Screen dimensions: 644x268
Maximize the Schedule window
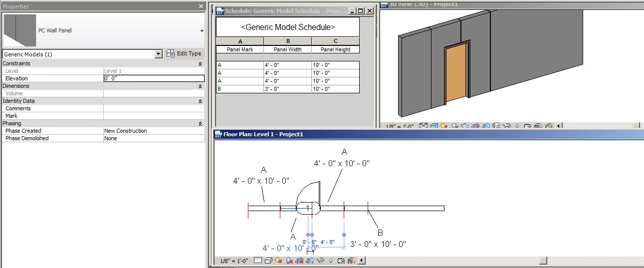point(361,11)
